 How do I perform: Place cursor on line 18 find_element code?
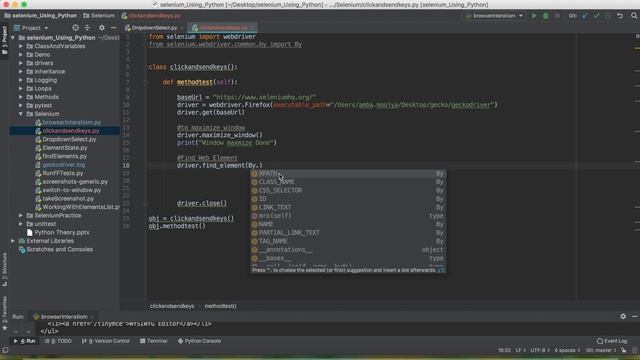pos(220,165)
